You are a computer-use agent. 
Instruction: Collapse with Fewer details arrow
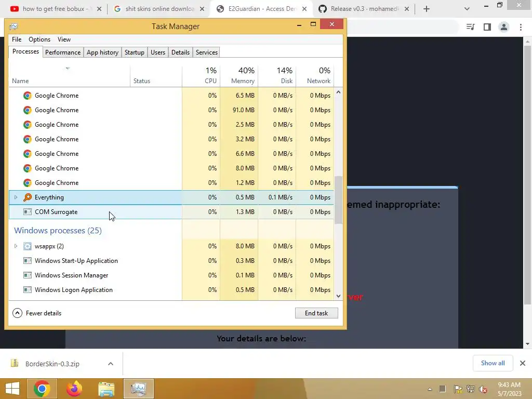click(17, 313)
